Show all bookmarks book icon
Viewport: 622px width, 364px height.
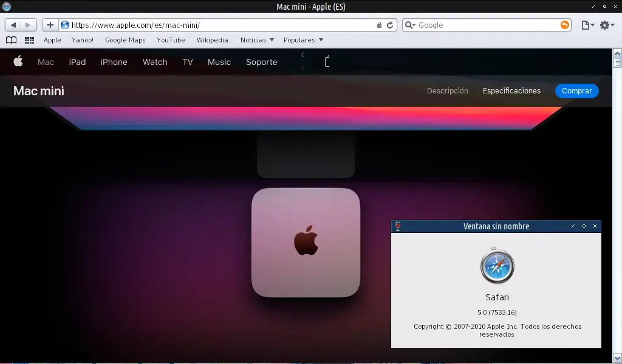pyautogui.click(x=11, y=40)
